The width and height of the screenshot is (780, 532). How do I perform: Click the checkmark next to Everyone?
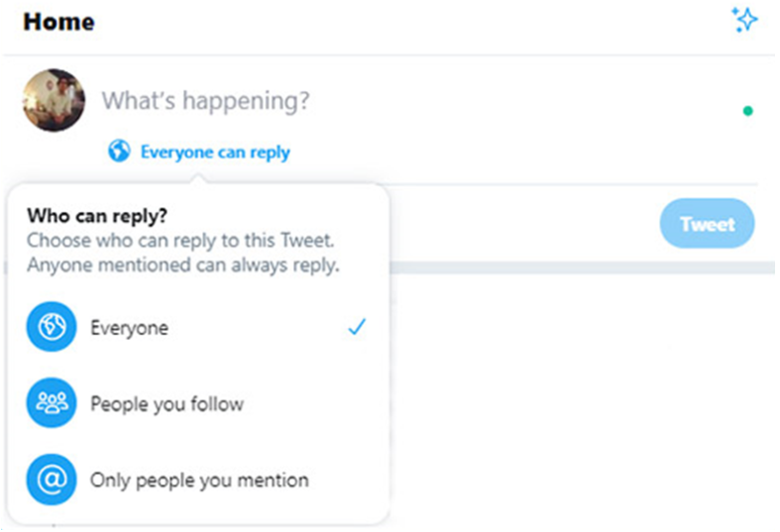click(x=357, y=328)
